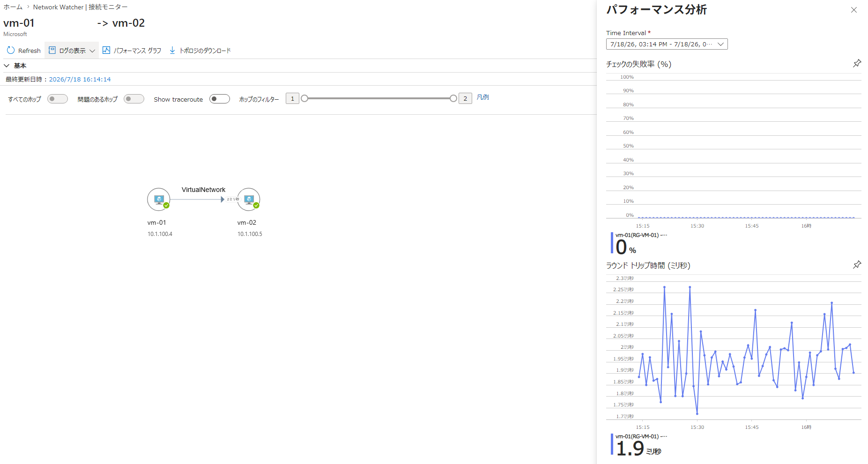868x464 pixels.
Task: Click hop filter minimum value box 1
Action: pos(292,98)
